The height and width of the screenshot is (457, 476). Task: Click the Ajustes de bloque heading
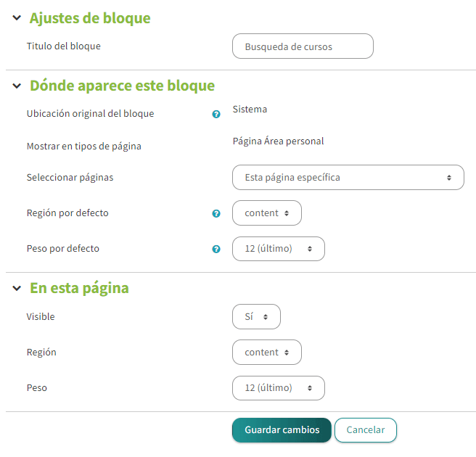click(x=90, y=18)
